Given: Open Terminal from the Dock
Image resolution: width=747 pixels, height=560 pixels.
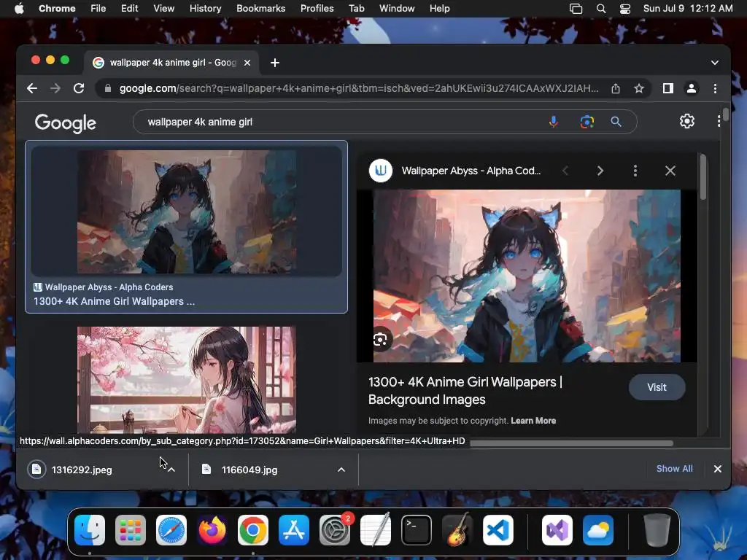Looking at the screenshot, I should tap(417, 530).
